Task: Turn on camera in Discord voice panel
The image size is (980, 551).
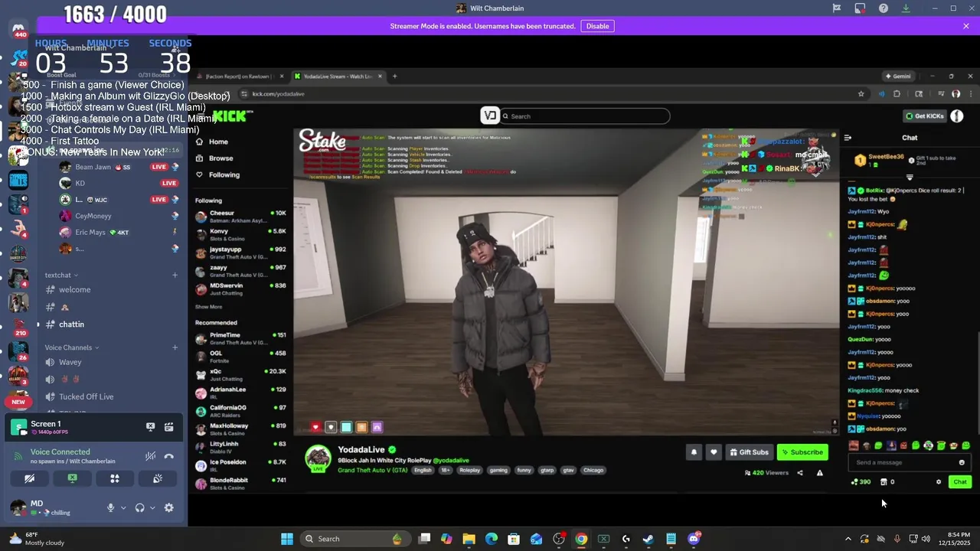Action: click(29, 478)
